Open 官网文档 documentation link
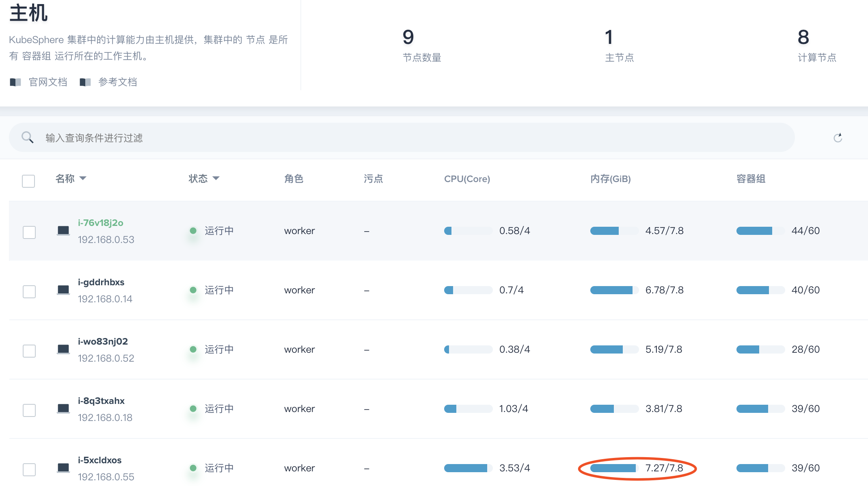The height and width of the screenshot is (486, 868). tap(48, 82)
